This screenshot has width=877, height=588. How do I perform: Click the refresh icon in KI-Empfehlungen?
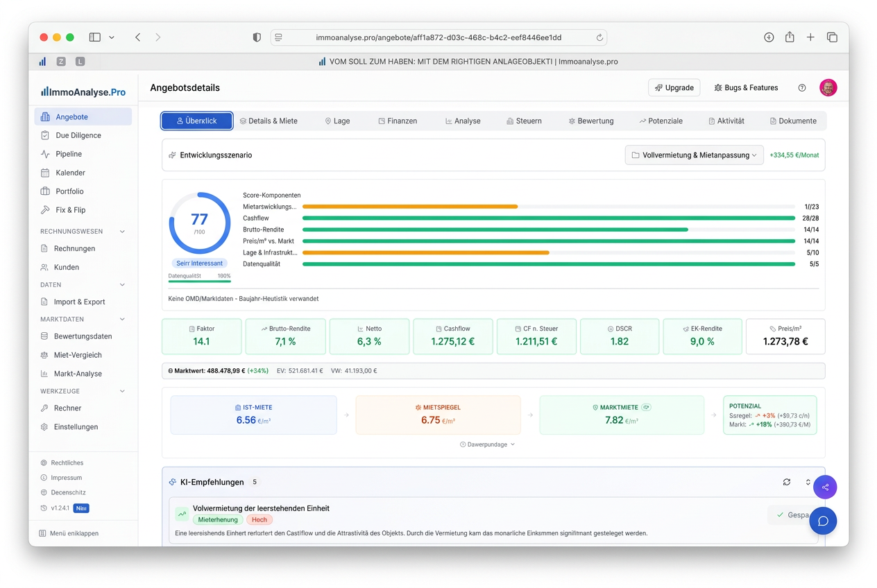(x=786, y=482)
